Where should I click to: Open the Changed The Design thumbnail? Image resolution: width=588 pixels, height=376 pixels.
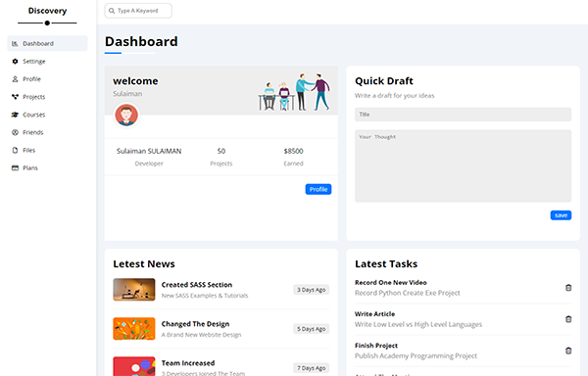click(134, 329)
